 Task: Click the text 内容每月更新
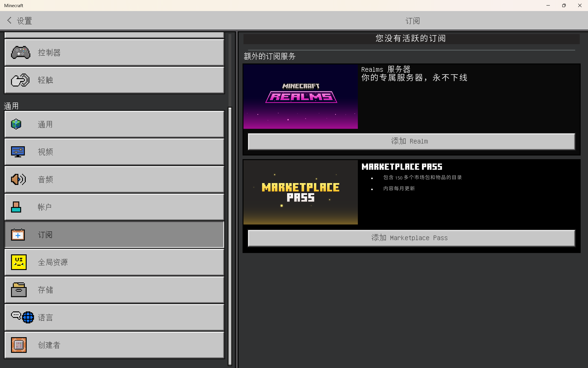[399, 188]
